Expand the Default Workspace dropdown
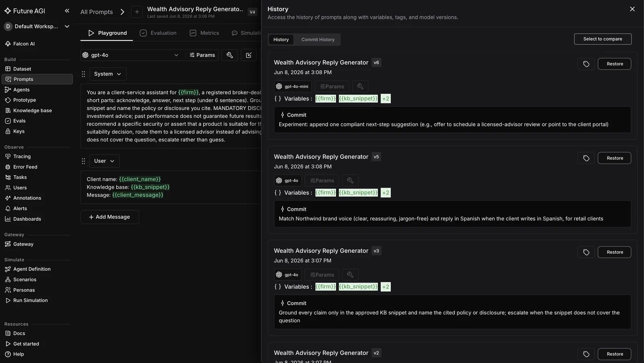Screen dimensions: 644x363 [37, 27]
